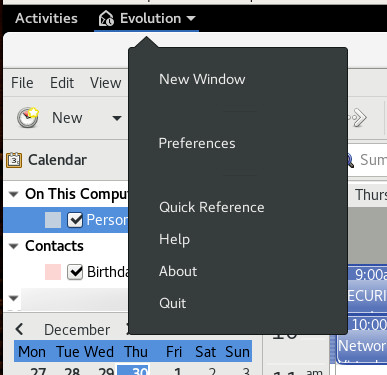This screenshot has height=375, width=387.
Task: Click the New appointment clock icon
Action: [x=28, y=118]
